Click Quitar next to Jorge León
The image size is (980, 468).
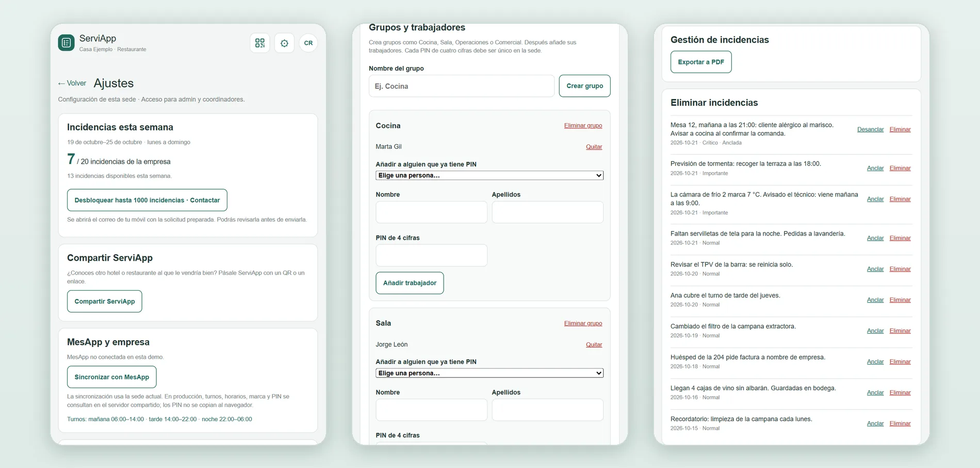tap(594, 345)
